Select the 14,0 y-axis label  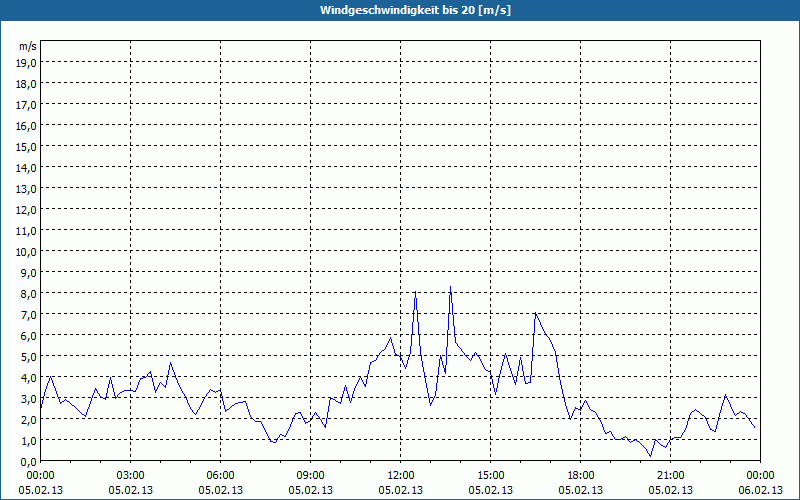[26, 168]
